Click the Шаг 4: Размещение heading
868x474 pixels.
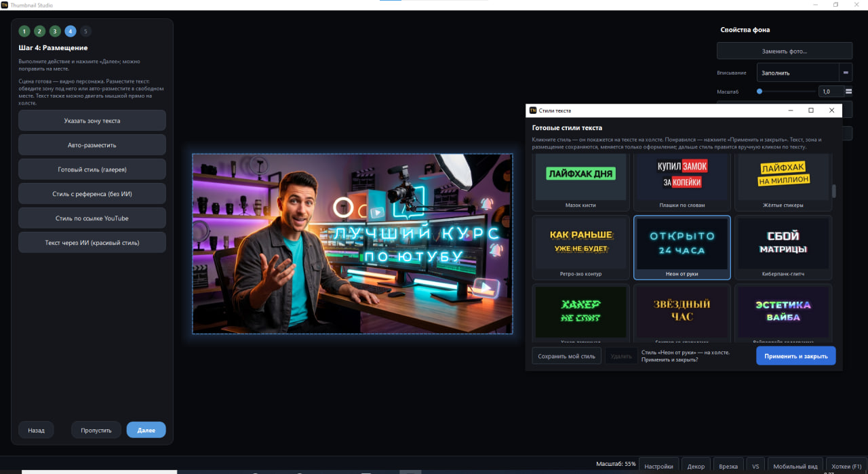[53, 48]
